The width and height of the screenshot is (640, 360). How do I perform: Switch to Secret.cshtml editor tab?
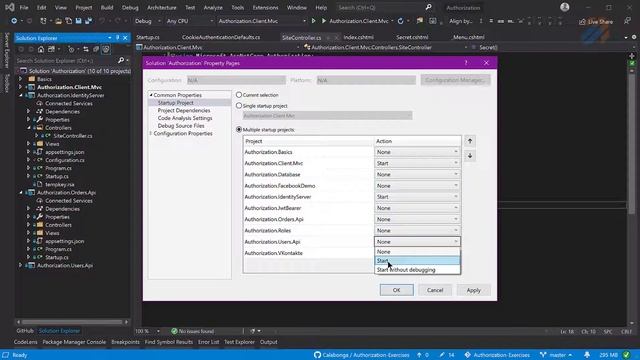coord(412,37)
